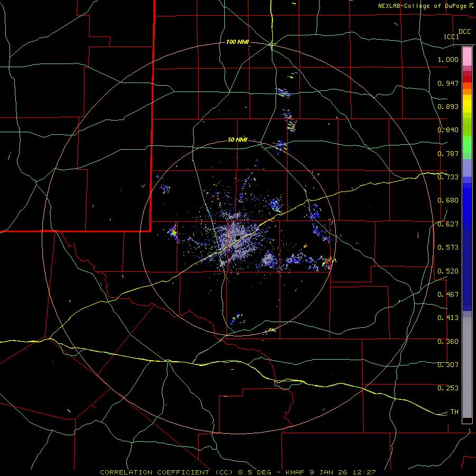Click the TH threshold label on legend
Viewport: 476px width, 476px height.
coord(454,412)
